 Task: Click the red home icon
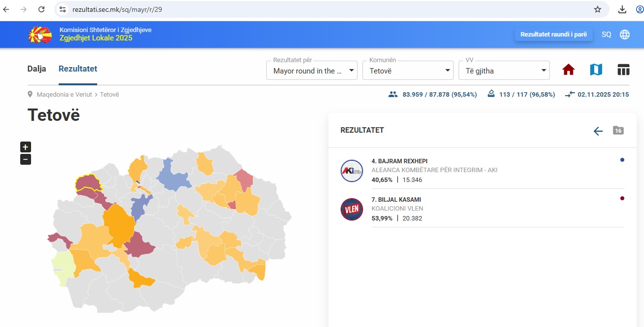pos(569,70)
